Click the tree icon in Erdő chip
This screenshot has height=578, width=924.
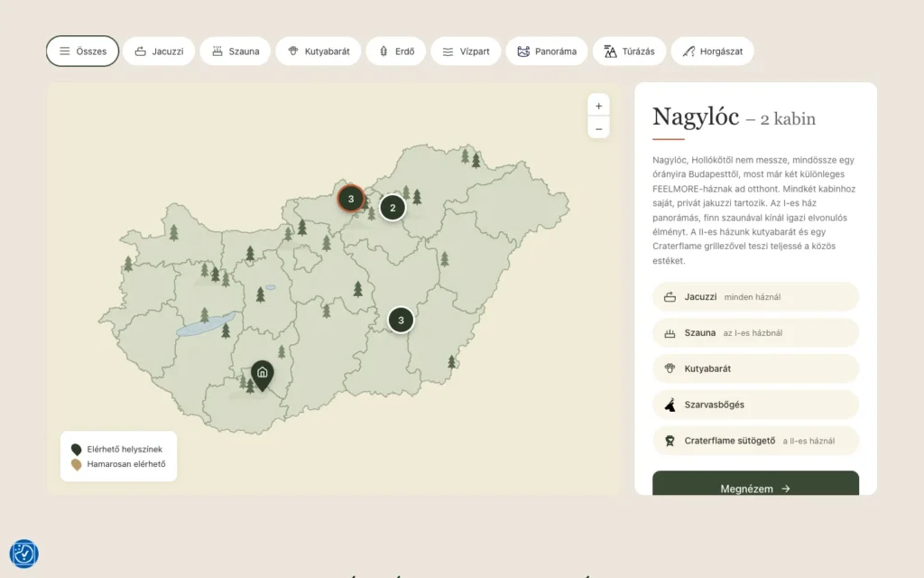click(x=383, y=51)
